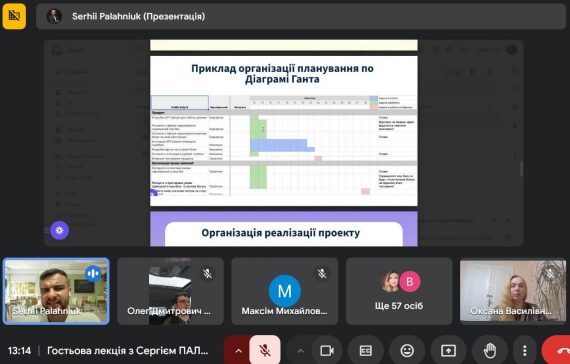
Task: Select Оксана Василівна's video tile
Action: (513, 291)
